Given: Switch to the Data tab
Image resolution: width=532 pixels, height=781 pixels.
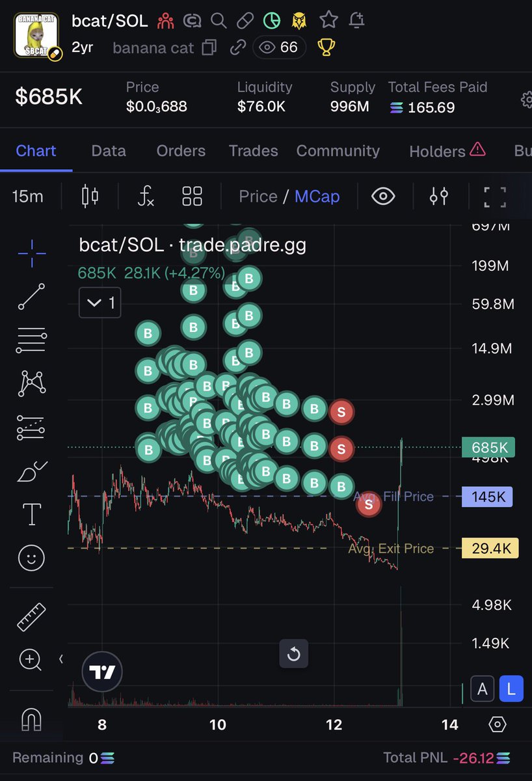Looking at the screenshot, I should point(109,150).
